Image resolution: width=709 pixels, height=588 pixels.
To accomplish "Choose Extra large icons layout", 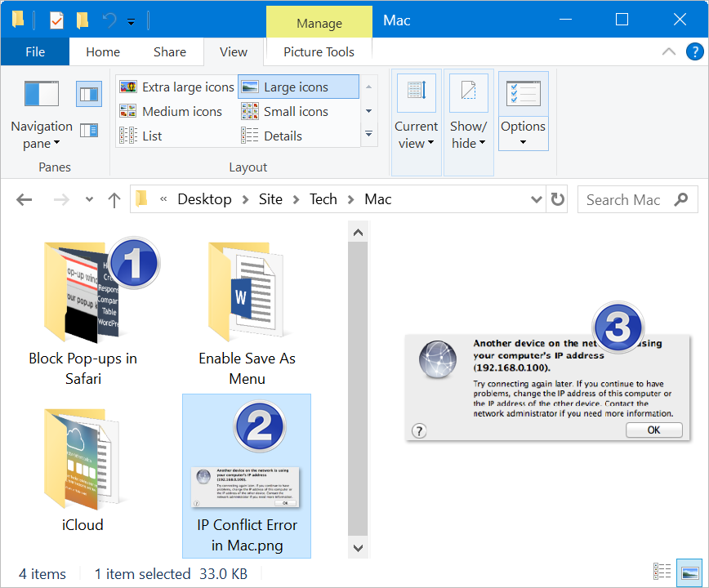I will point(176,87).
